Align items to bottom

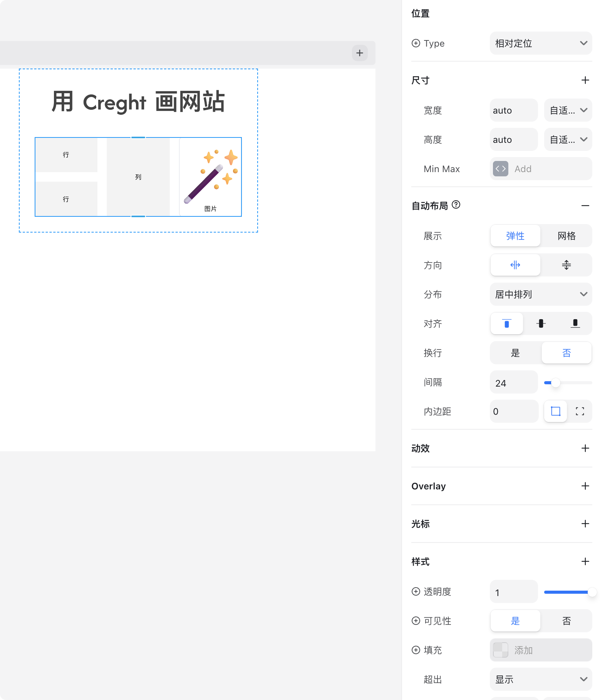tap(575, 323)
